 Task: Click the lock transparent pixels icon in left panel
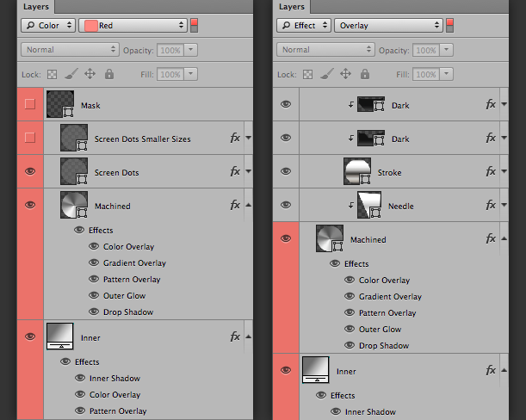tap(52, 75)
